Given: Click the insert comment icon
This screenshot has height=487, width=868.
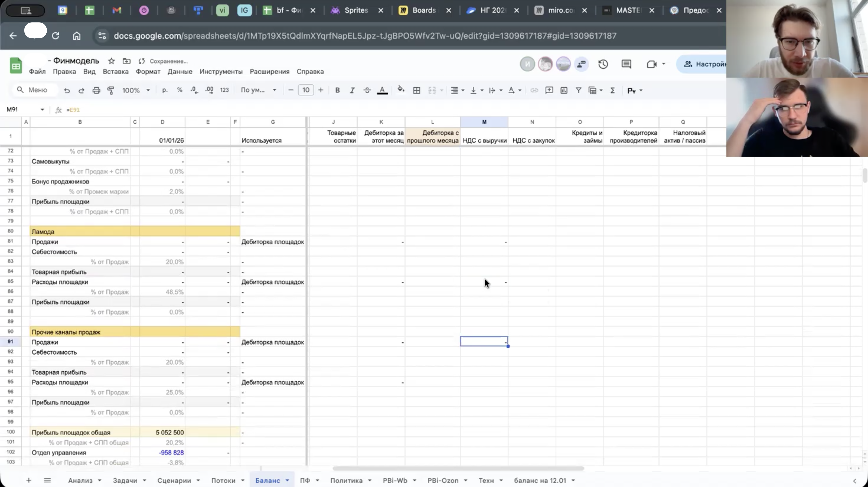Looking at the screenshot, I should tap(549, 90).
